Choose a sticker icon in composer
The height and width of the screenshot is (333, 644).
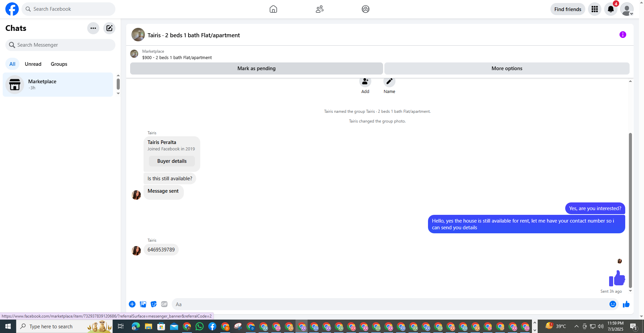(x=154, y=304)
